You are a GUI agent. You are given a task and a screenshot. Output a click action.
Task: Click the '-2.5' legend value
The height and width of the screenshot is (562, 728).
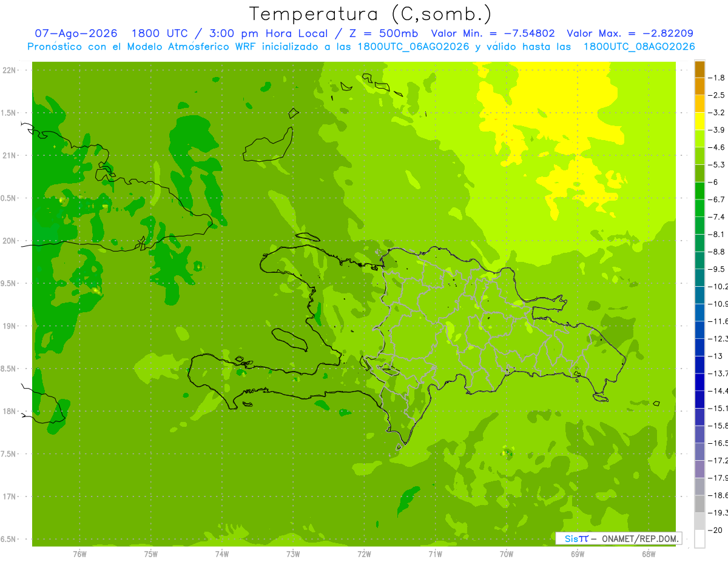[717, 95]
